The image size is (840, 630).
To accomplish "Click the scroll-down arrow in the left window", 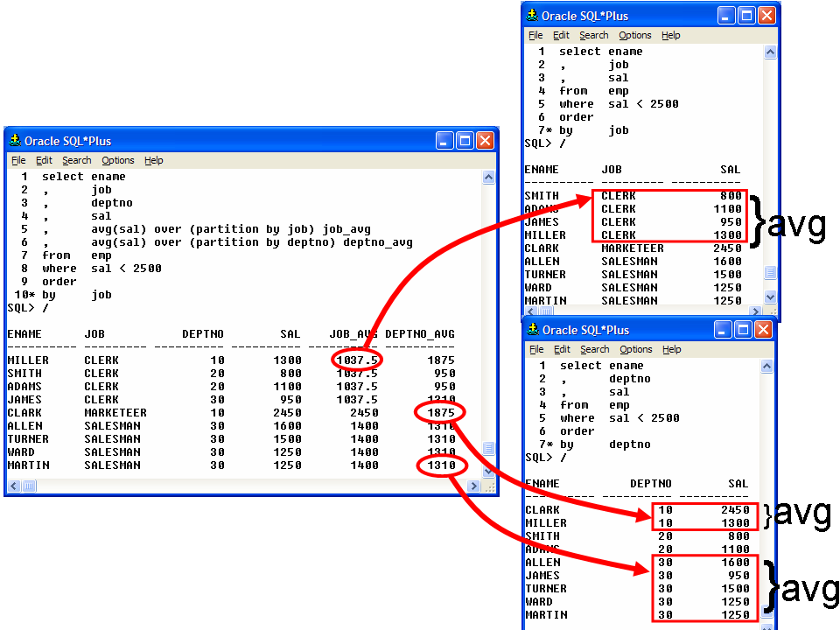I will [x=488, y=472].
